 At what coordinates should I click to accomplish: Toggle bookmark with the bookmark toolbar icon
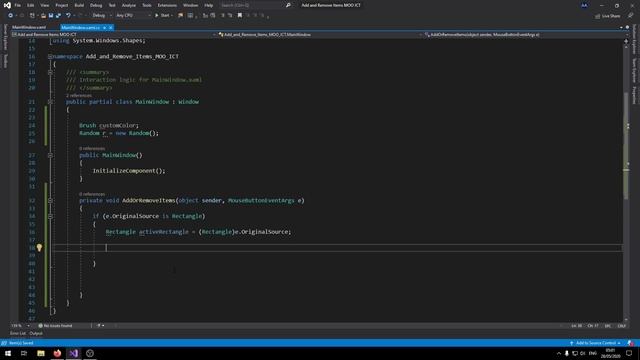click(240, 16)
